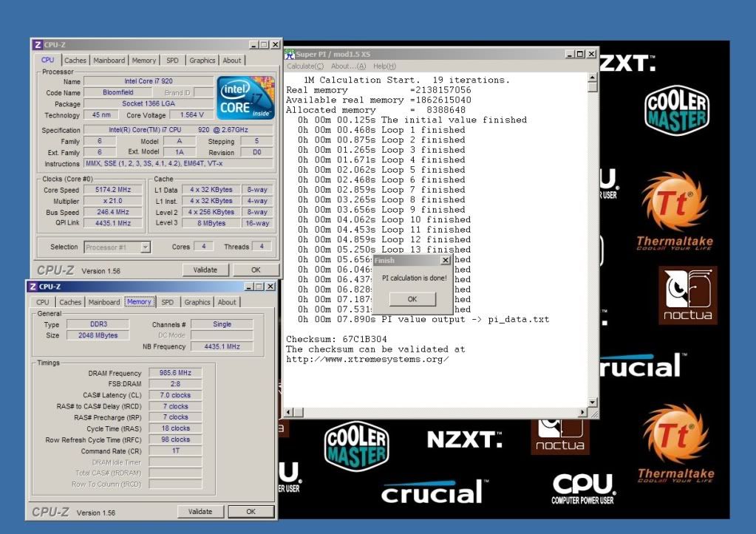Open the Caches tab in the top CPU-Z window
The height and width of the screenshot is (534, 756).
[x=75, y=61]
